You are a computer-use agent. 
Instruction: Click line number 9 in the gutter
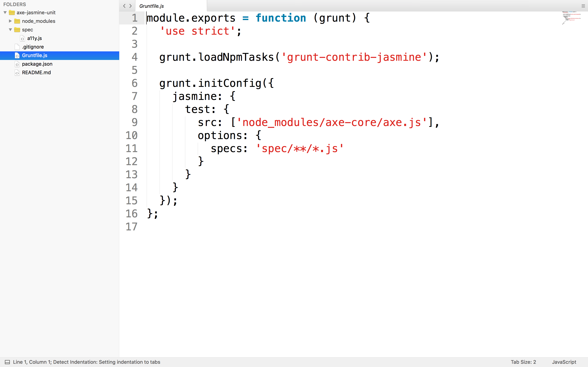[x=135, y=122]
